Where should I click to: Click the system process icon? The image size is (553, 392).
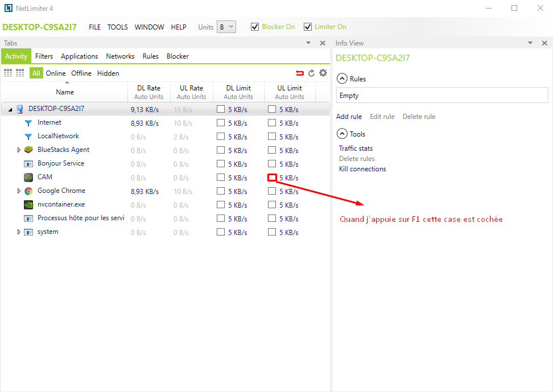click(28, 232)
